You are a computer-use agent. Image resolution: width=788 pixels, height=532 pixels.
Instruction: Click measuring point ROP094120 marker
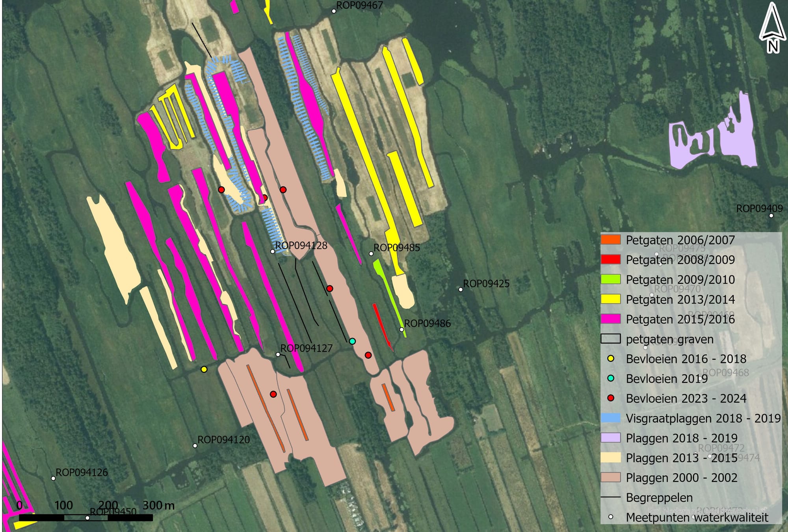tap(195, 446)
